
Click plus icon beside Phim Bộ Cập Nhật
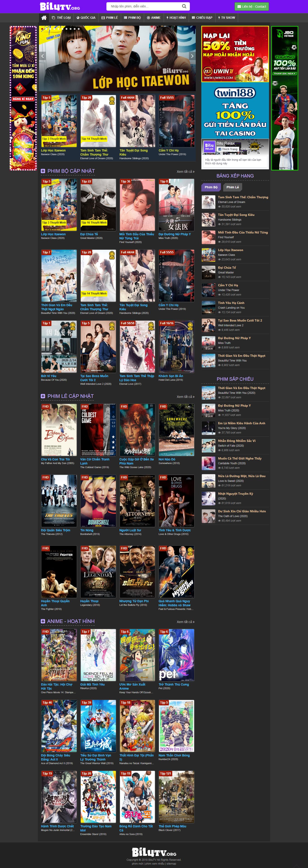pyautogui.click(x=43, y=171)
